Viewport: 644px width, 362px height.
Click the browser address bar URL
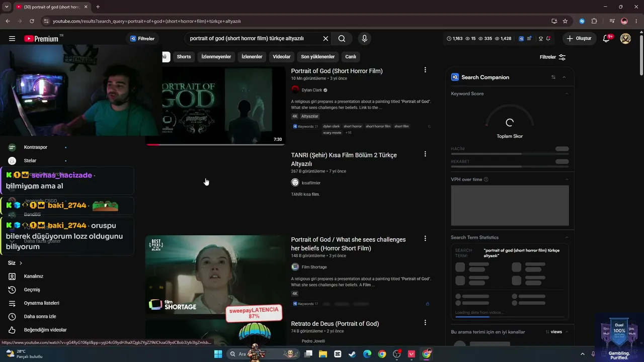pos(147,21)
